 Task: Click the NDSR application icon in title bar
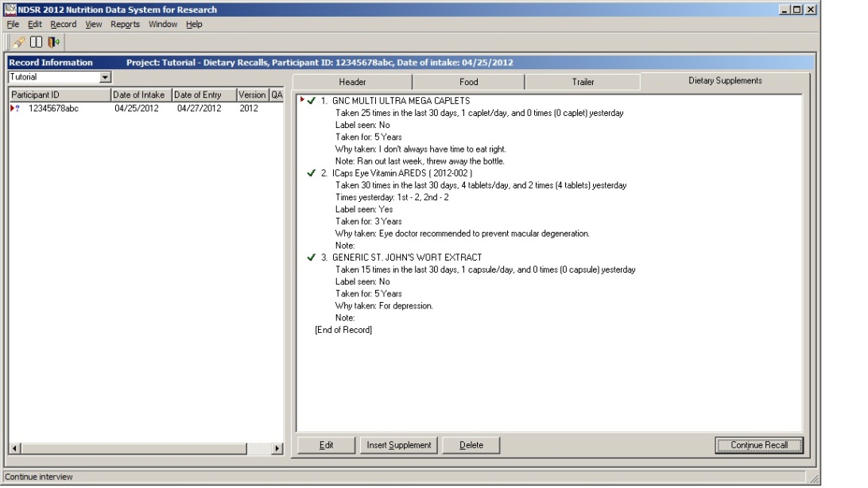coord(10,10)
